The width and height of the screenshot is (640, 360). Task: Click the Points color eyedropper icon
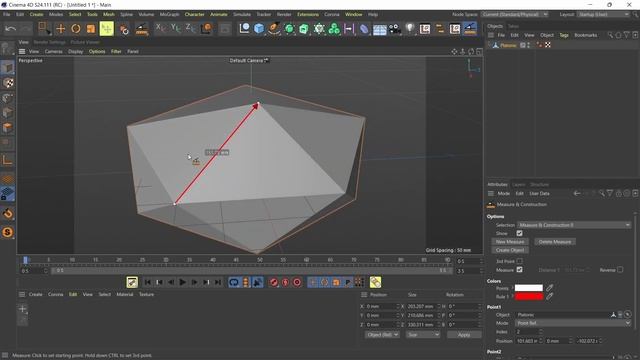(549, 288)
